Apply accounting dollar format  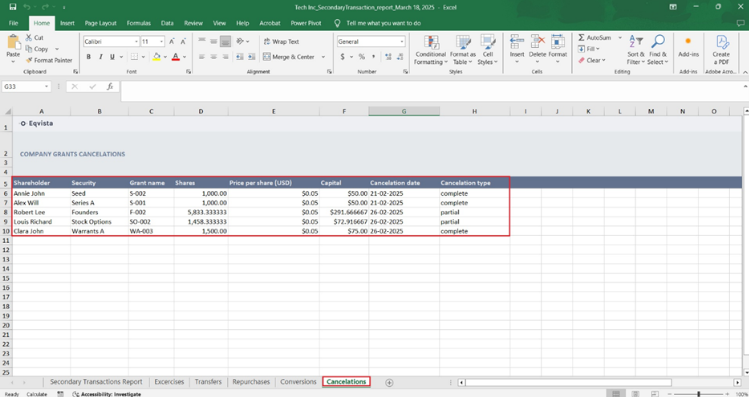342,57
